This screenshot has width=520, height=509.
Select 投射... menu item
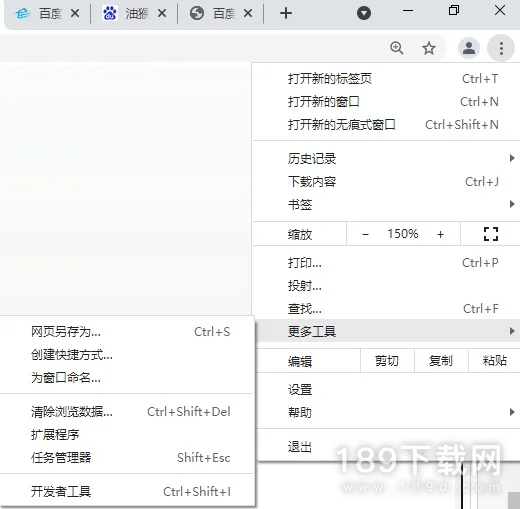pyautogui.click(x=387, y=286)
